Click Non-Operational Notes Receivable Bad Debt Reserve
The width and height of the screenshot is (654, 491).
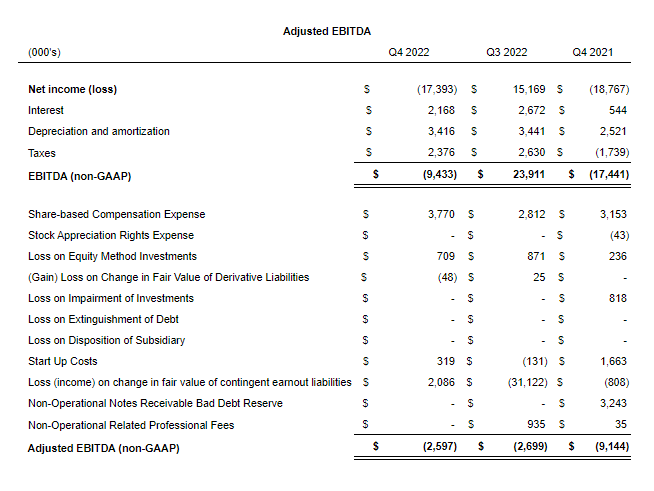pos(155,403)
